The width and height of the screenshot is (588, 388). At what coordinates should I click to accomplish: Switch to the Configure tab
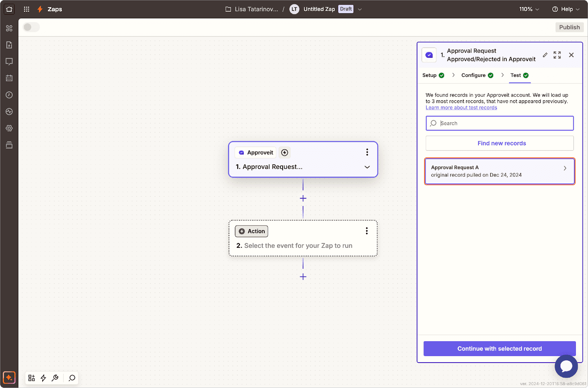[x=477, y=75]
